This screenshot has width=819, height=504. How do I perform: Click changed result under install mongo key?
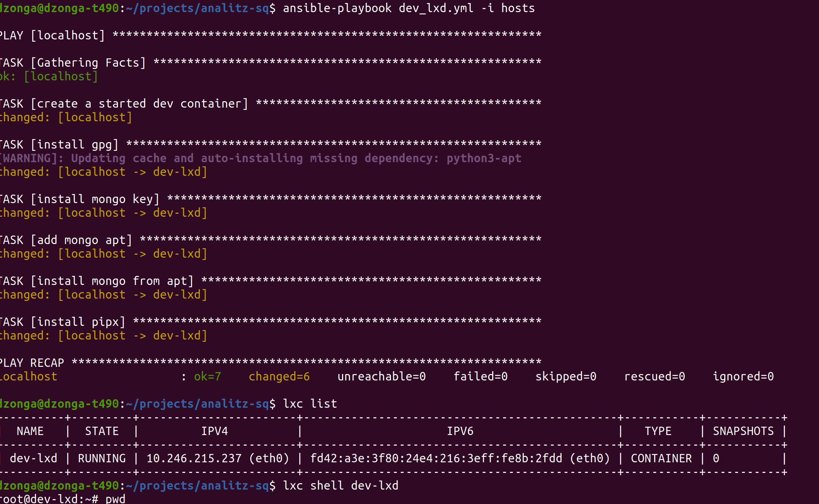[x=104, y=213]
